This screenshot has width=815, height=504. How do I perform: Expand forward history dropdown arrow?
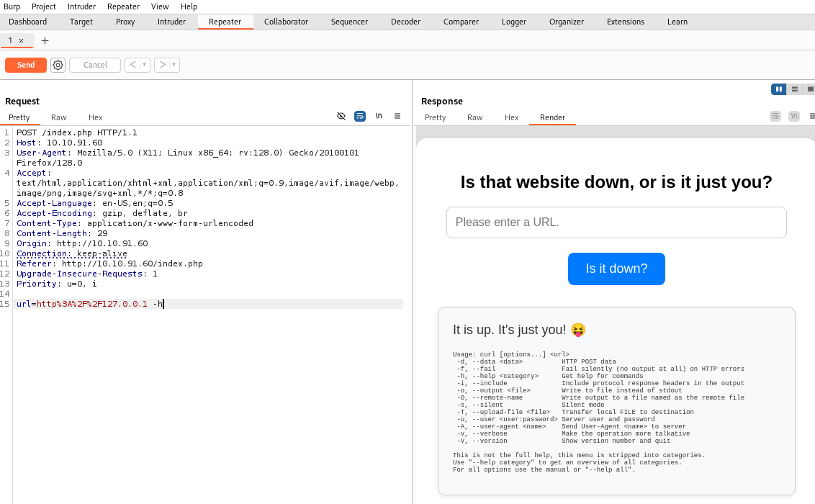pos(174,65)
